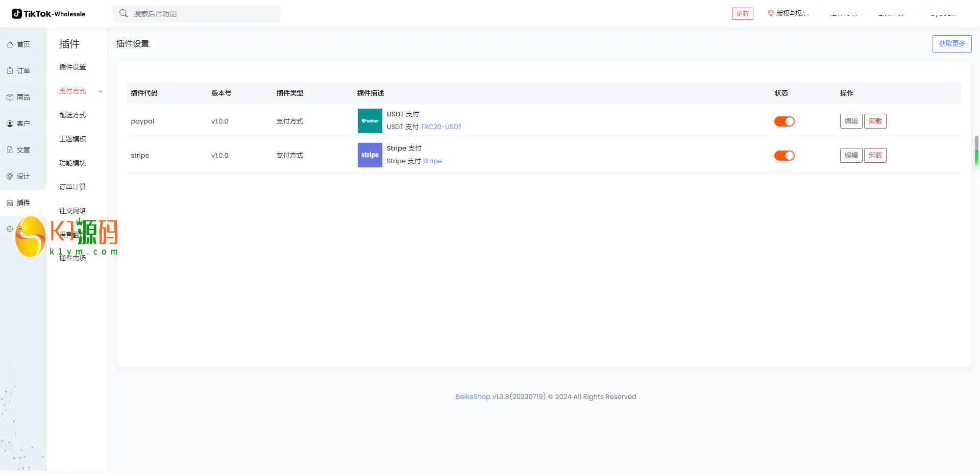Click the 版本号 column header
Screen dimensions: 980x474
tap(221, 93)
